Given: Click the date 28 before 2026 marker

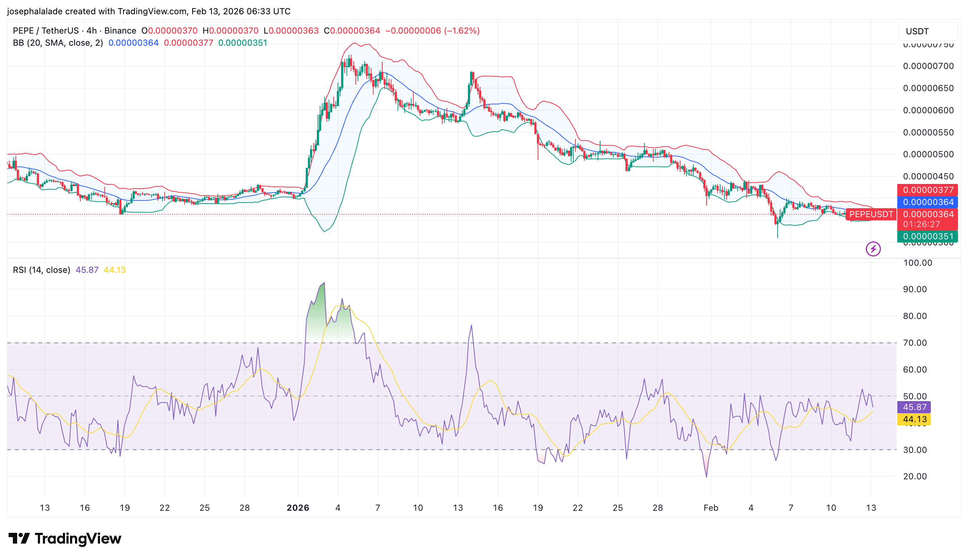Looking at the screenshot, I should 245,508.
